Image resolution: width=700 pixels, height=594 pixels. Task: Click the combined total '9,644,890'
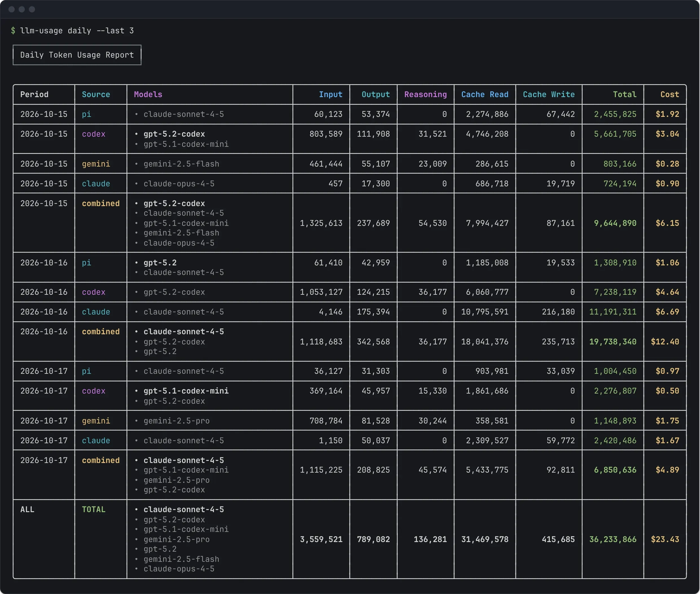click(615, 223)
